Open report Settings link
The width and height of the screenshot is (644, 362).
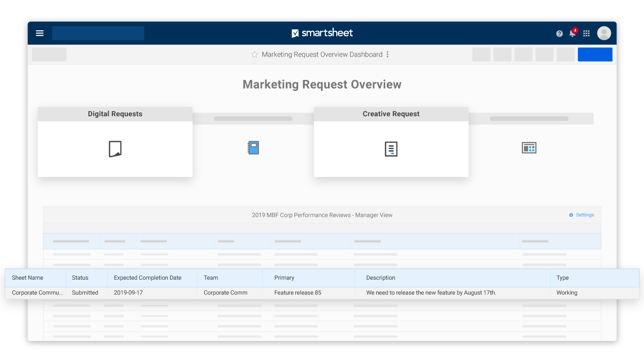click(582, 215)
